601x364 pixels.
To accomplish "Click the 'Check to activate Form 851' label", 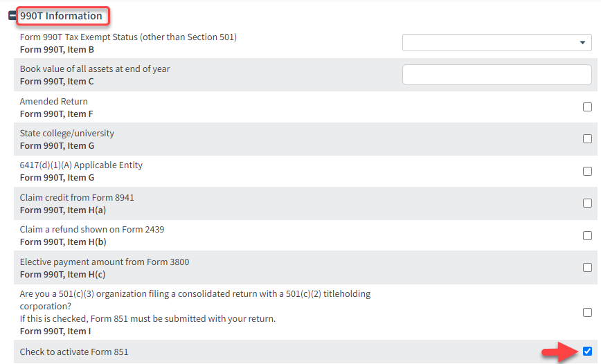I will [74, 352].
